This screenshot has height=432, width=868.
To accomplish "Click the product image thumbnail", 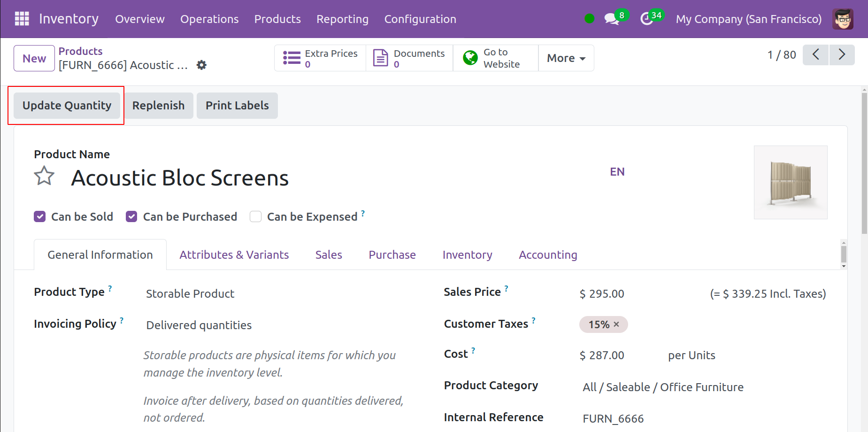I will pyautogui.click(x=790, y=182).
